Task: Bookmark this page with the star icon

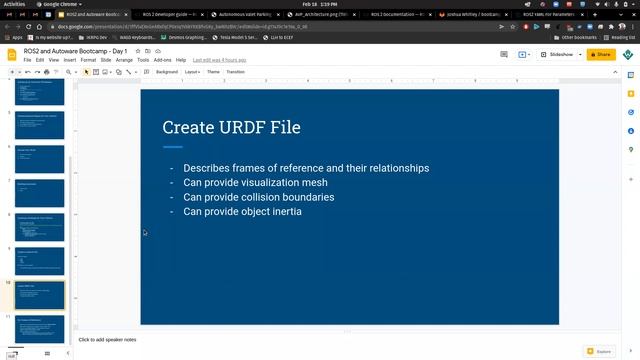Action: (513, 27)
